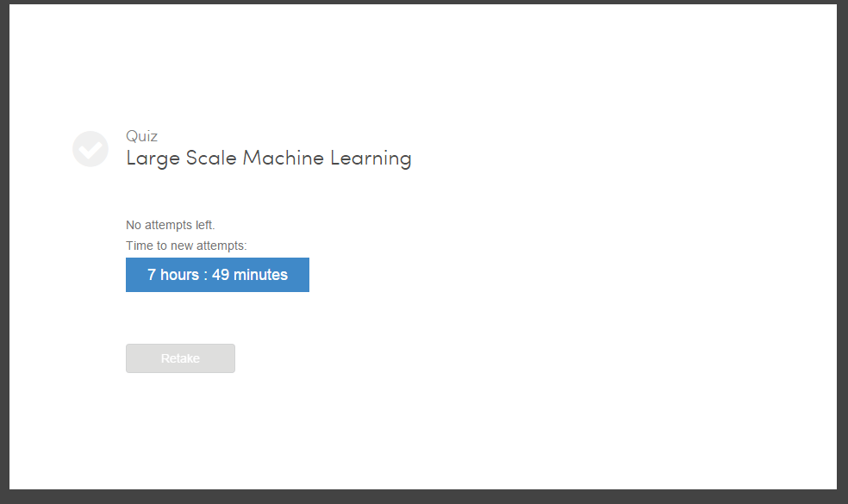The height and width of the screenshot is (504, 848).
Task: Click the word attempts in No attempts left
Action: point(168,226)
